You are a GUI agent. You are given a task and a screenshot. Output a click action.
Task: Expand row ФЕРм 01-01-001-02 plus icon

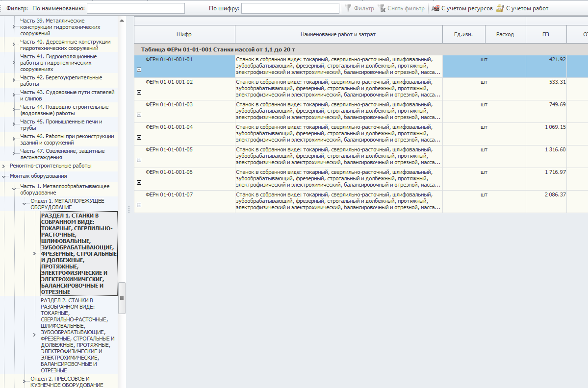139,92
